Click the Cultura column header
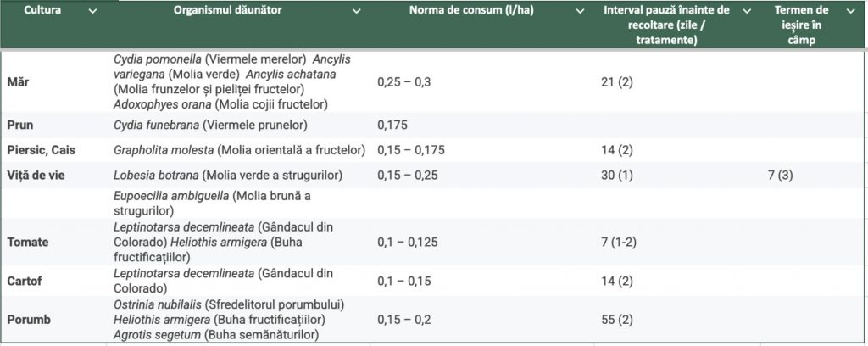 [42, 11]
